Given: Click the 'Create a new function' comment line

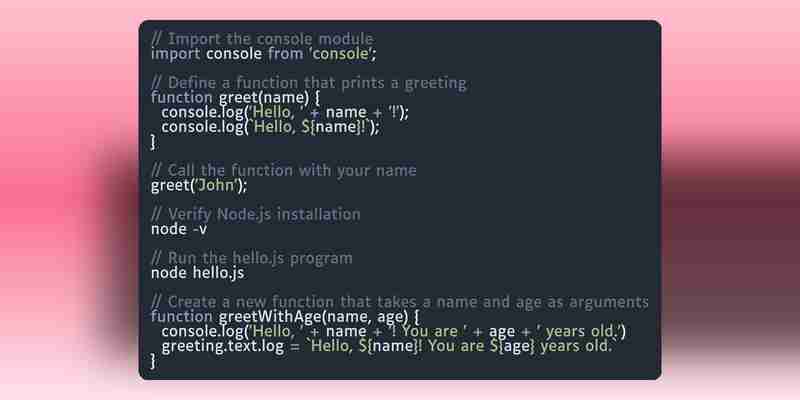Looking at the screenshot, I should (400, 302).
